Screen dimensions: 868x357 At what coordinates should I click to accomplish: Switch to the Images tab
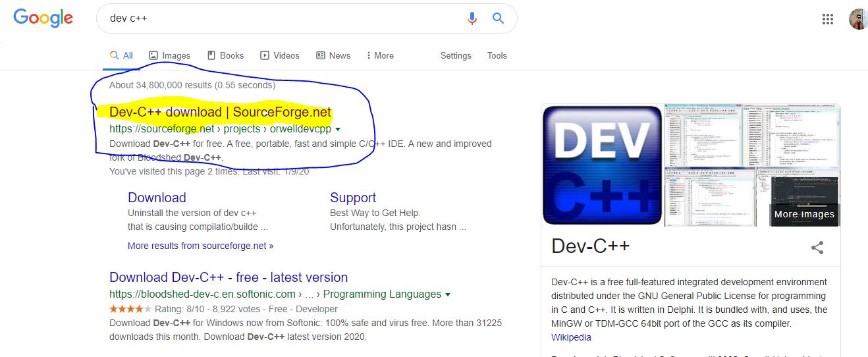(x=169, y=56)
